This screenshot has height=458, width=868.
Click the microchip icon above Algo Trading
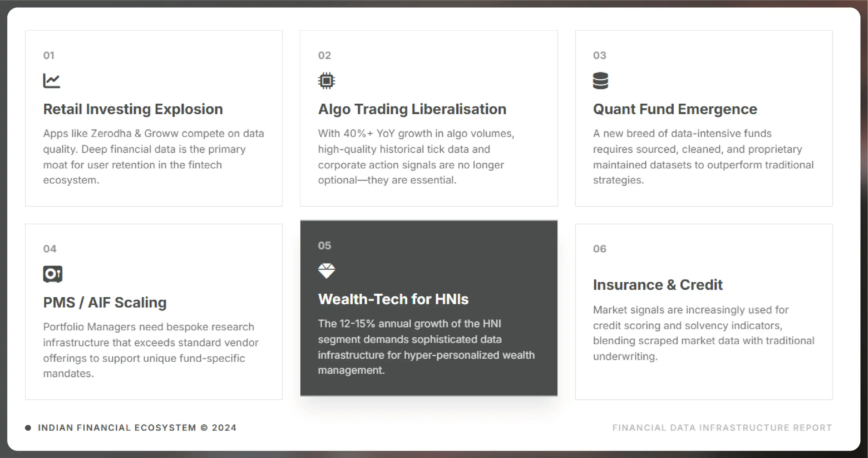tap(326, 81)
